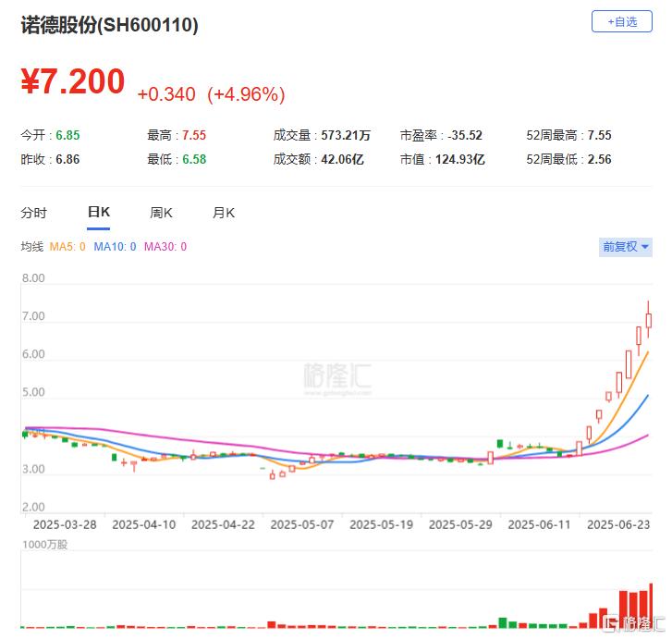Viewport: 672px width, 639px height.
Task: Switch to 分时 chart tab
Action: (34, 213)
